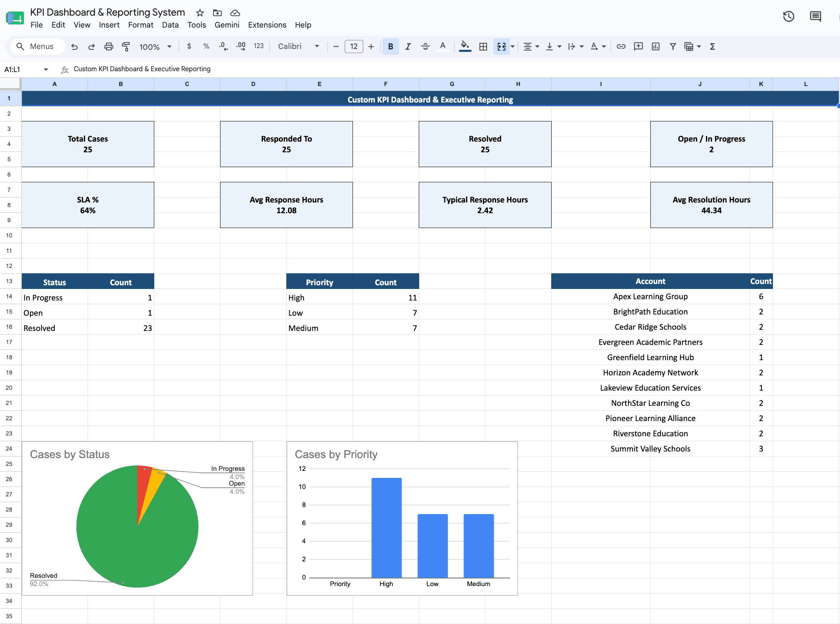Open version history clock icon
The height and width of the screenshot is (624, 840).
(789, 16)
